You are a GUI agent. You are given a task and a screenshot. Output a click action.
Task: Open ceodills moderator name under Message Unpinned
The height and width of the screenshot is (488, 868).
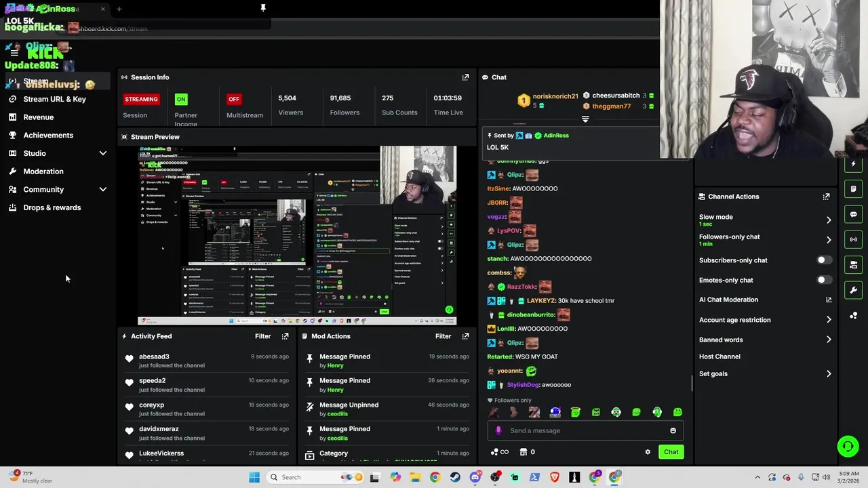point(338,414)
